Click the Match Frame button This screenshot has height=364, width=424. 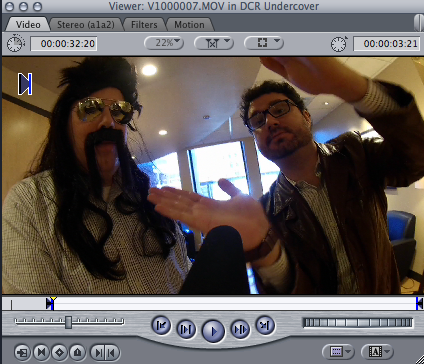point(22,352)
